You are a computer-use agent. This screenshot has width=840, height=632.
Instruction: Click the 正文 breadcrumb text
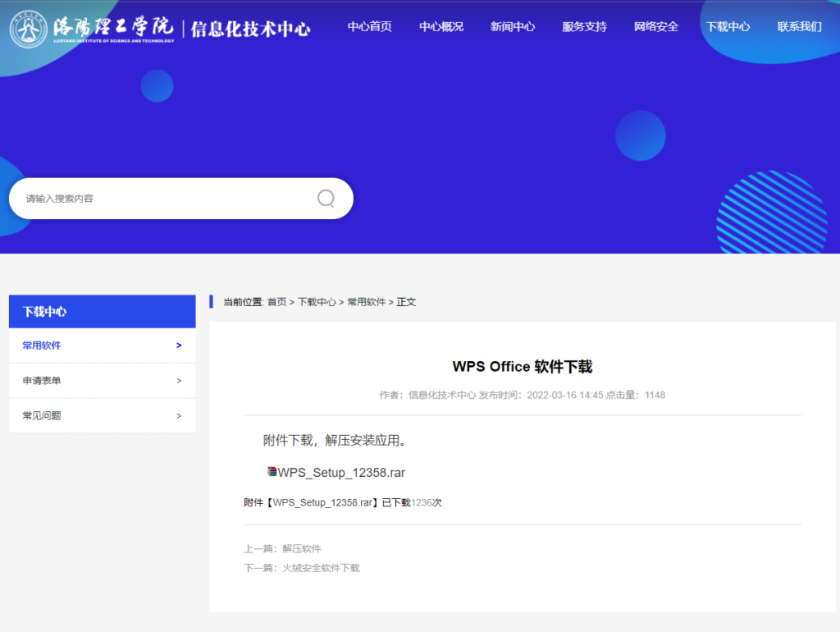click(x=406, y=302)
